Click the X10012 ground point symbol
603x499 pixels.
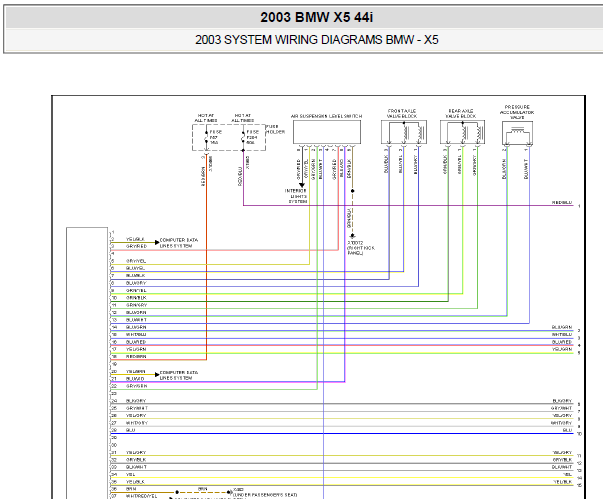[x=352, y=236]
